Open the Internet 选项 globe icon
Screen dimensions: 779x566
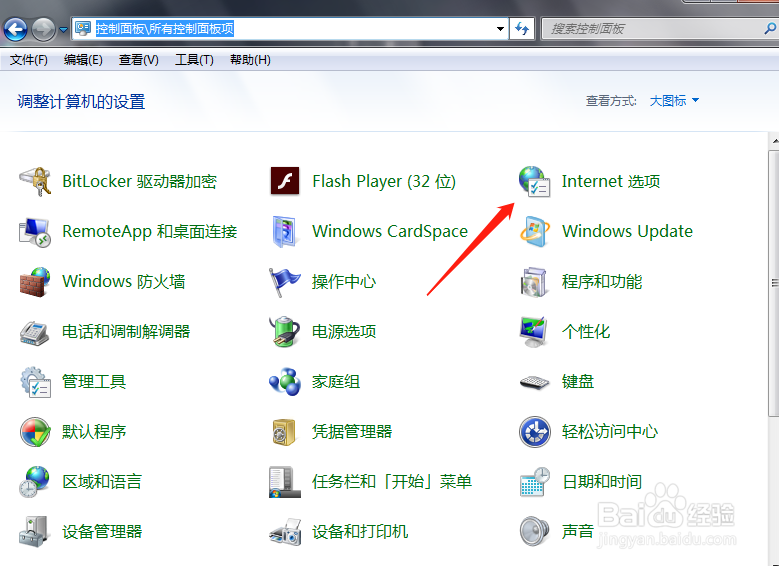pyautogui.click(x=534, y=181)
